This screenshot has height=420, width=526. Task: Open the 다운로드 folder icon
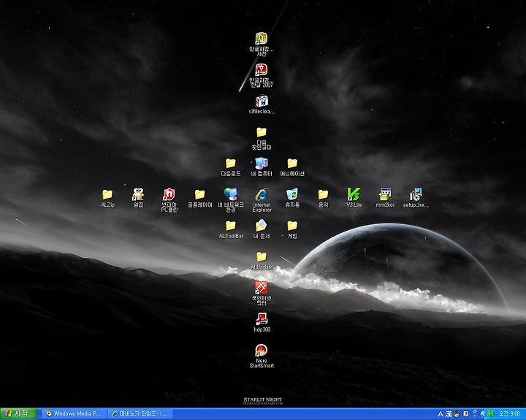(x=230, y=167)
